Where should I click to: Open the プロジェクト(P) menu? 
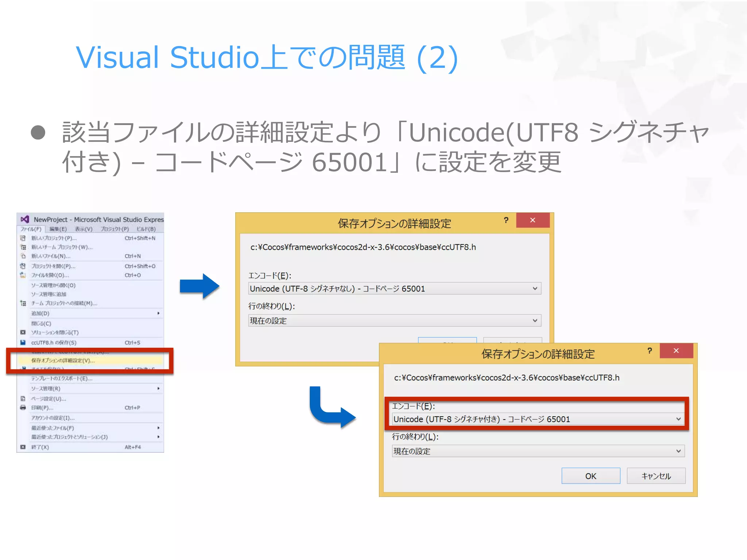coord(115,229)
